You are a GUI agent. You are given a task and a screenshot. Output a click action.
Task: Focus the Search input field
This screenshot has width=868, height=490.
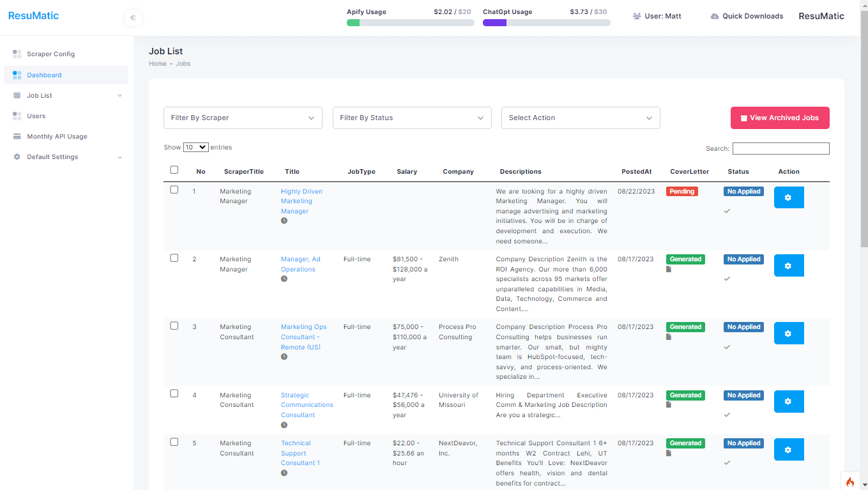[x=781, y=148]
